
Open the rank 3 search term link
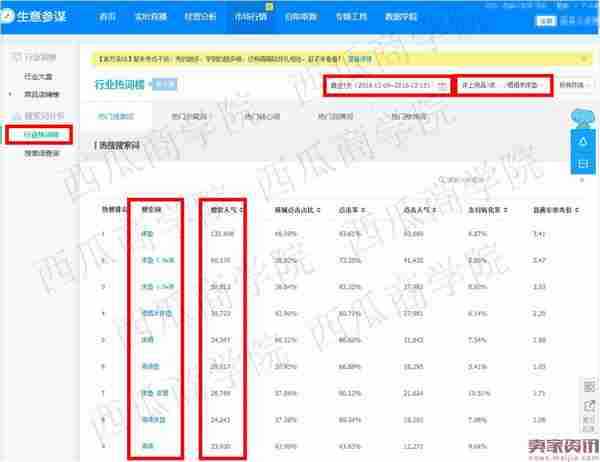(158, 287)
